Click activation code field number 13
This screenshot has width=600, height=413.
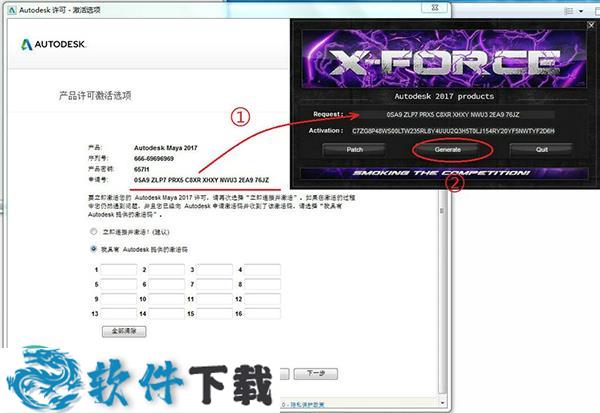(x=119, y=313)
